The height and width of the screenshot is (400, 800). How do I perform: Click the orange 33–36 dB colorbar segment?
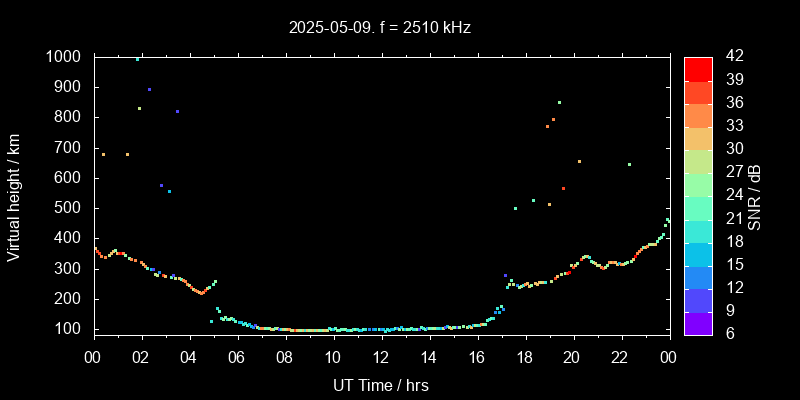coord(698,114)
